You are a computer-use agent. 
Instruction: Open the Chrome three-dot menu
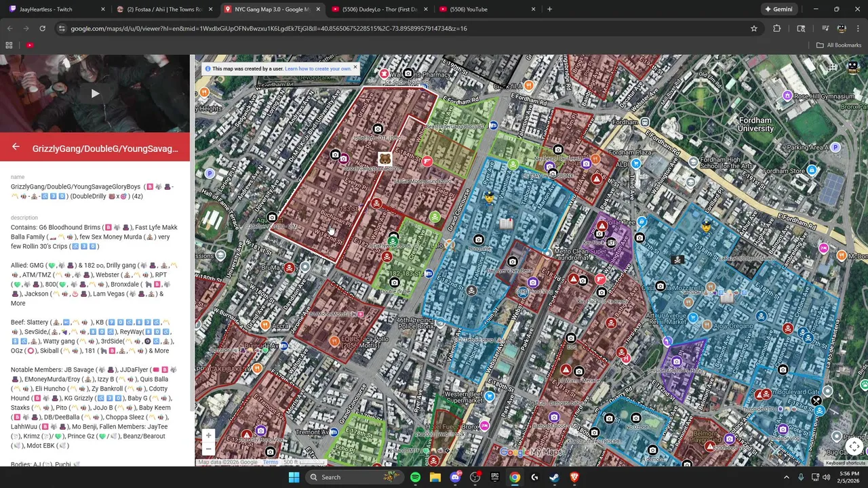pos(858,28)
